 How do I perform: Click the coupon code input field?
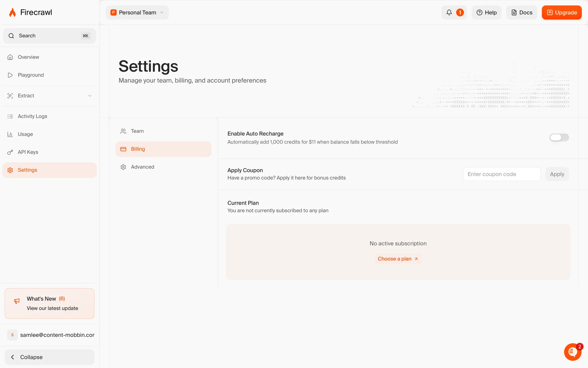point(501,174)
